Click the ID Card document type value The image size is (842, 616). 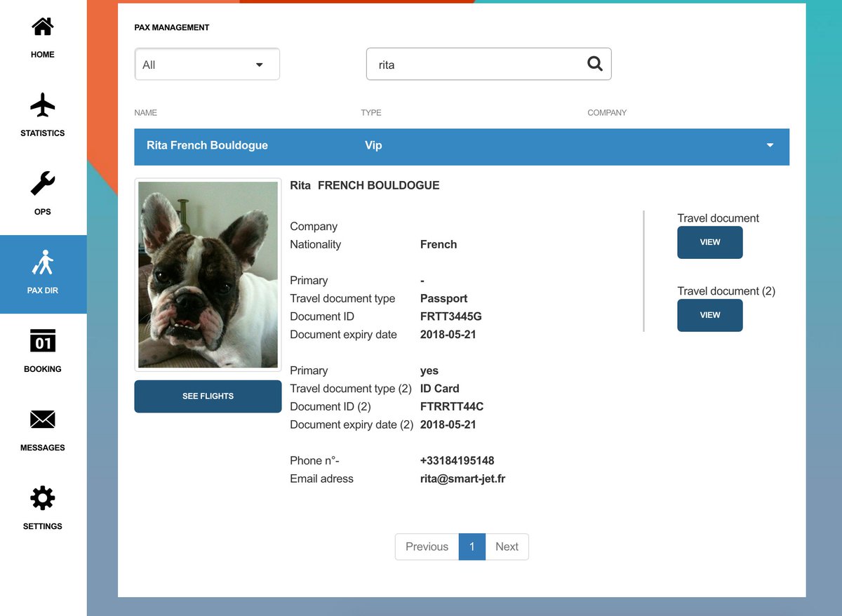440,389
